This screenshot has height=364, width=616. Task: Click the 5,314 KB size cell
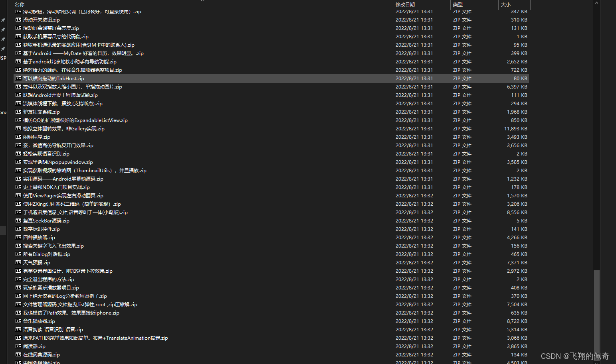coord(517,329)
